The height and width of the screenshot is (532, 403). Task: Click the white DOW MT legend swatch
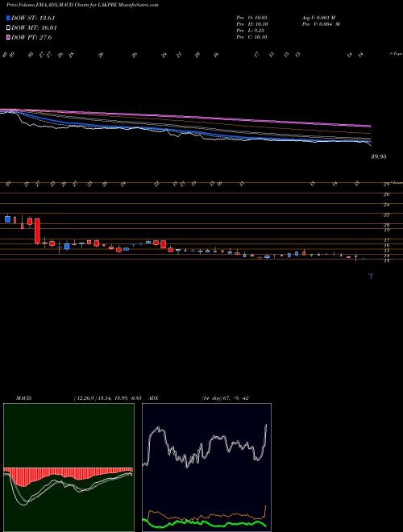coord(9,28)
